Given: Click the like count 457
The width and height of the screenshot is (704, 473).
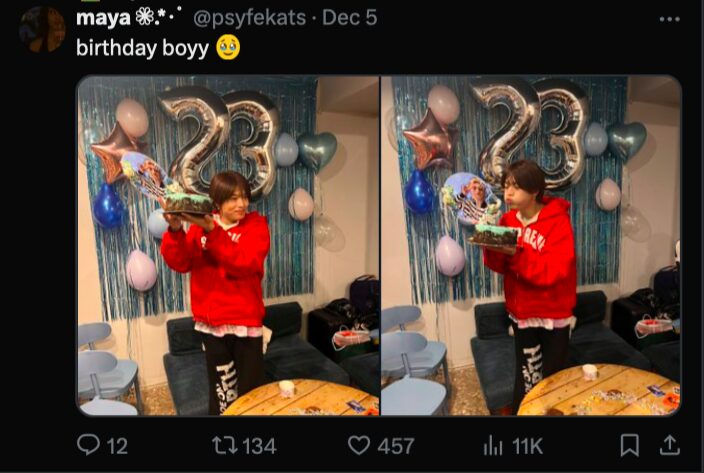Looking at the screenshot, I should click(x=396, y=446).
